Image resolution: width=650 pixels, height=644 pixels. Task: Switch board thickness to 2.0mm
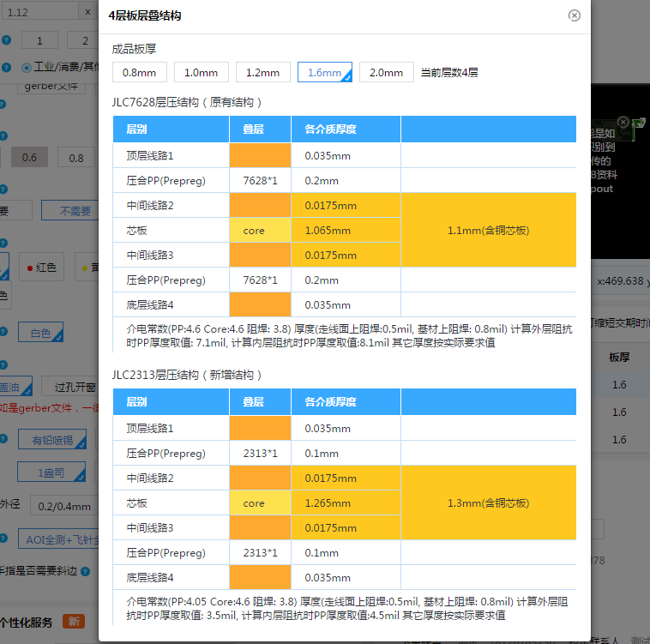click(386, 73)
